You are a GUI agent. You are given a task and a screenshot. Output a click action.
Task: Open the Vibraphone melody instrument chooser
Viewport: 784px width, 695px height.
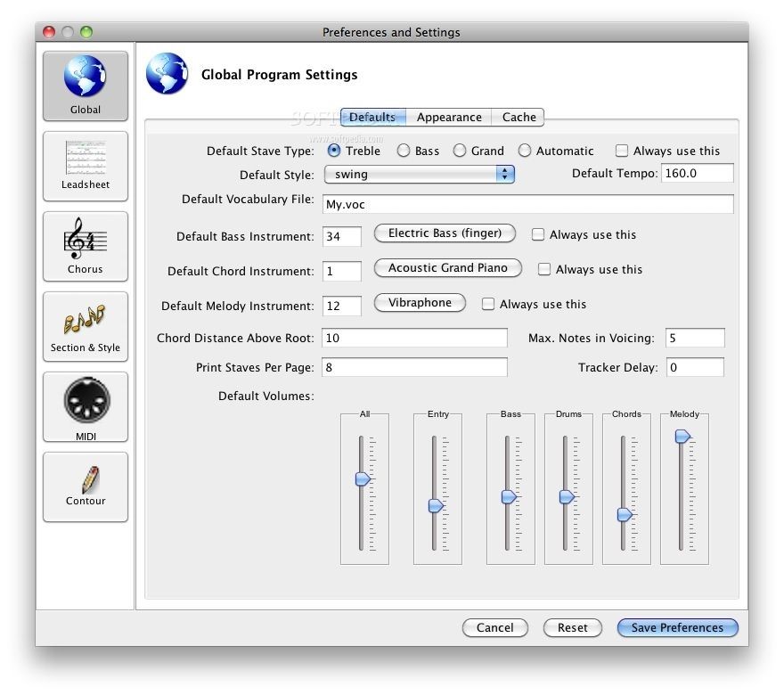420,303
